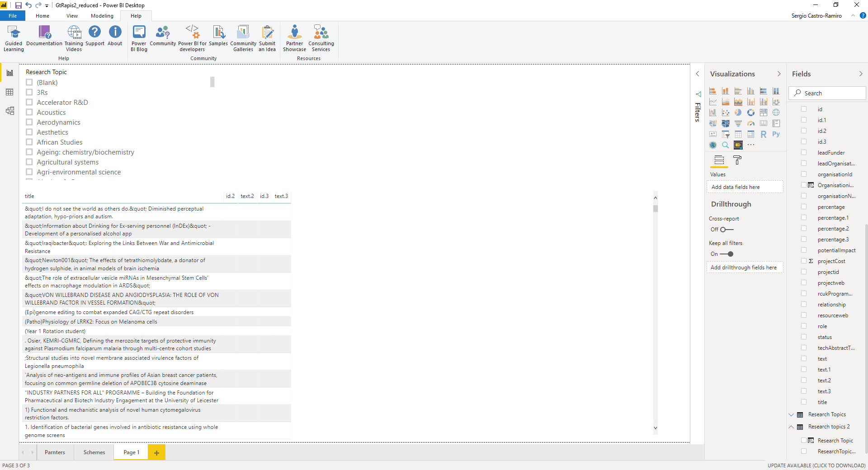Click the Power BI Blog icon
This screenshot has height=470, width=868.
tap(139, 38)
